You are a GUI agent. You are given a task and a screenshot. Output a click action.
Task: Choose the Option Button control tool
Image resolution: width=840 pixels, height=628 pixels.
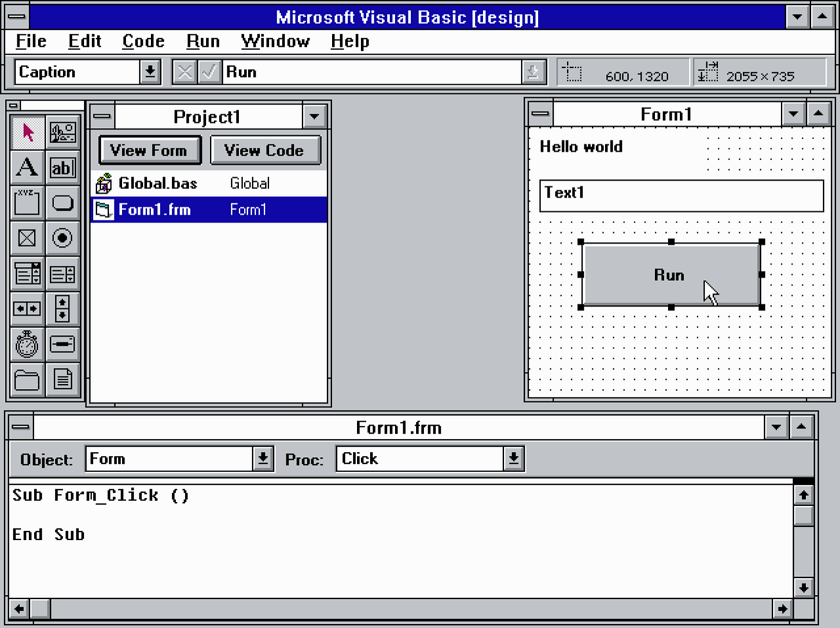coord(63,238)
